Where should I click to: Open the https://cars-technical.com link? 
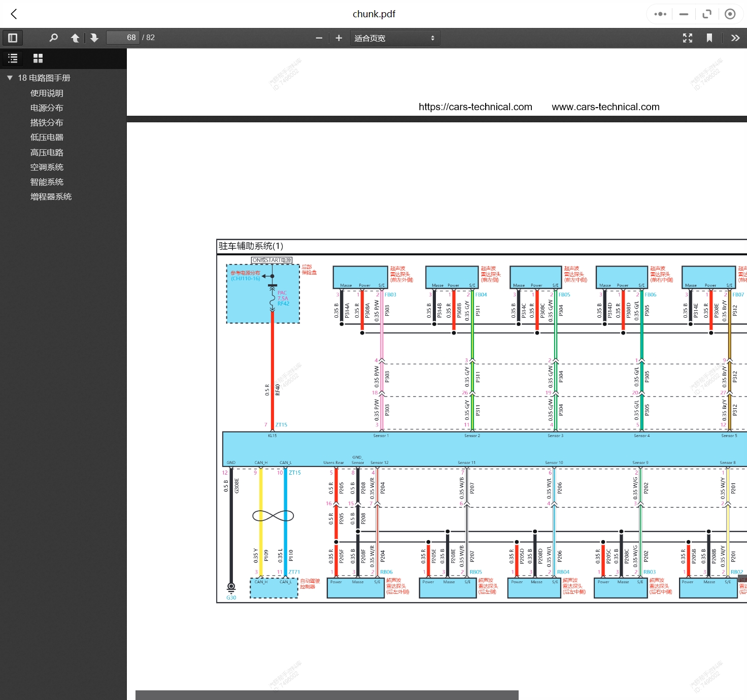tap(475, 107)
